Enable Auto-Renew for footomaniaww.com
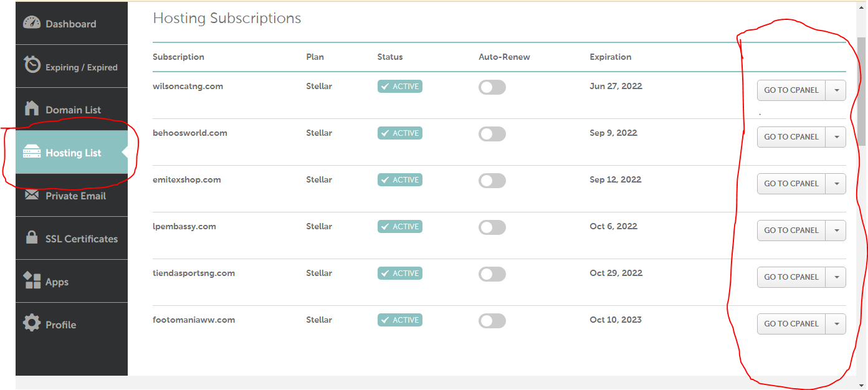868x390 pixels. click(492, 321)
